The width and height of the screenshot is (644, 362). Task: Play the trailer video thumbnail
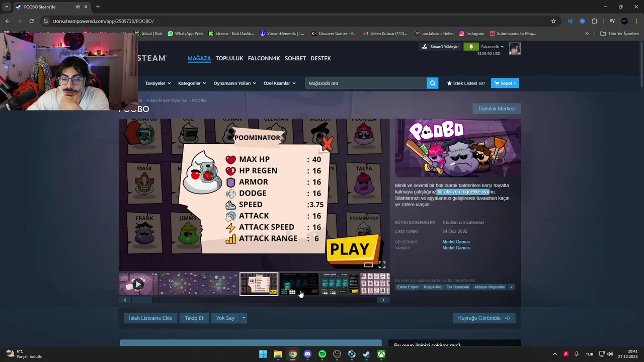[x=138, y=284]
